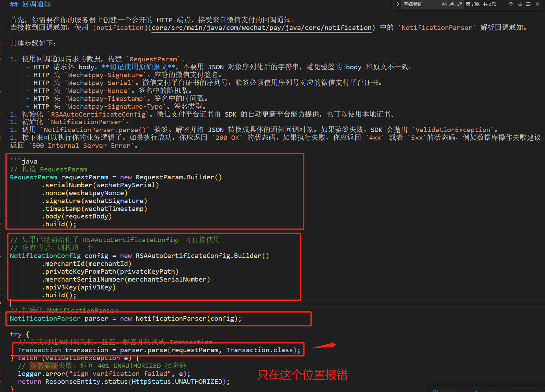Click `500 Internal Server Error` text
The height and width of the screenshot is (392, 545).
coord(81,146)
